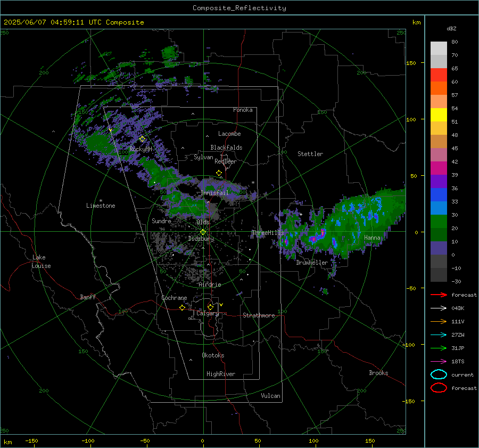Click the 'Blackfalds' city label

click(226, 148)
